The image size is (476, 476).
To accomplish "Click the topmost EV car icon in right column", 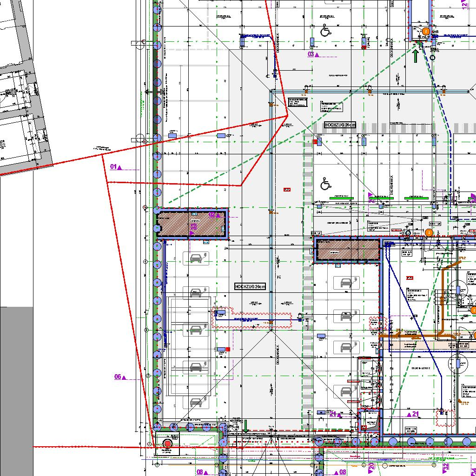I will (x=346, y=282).
